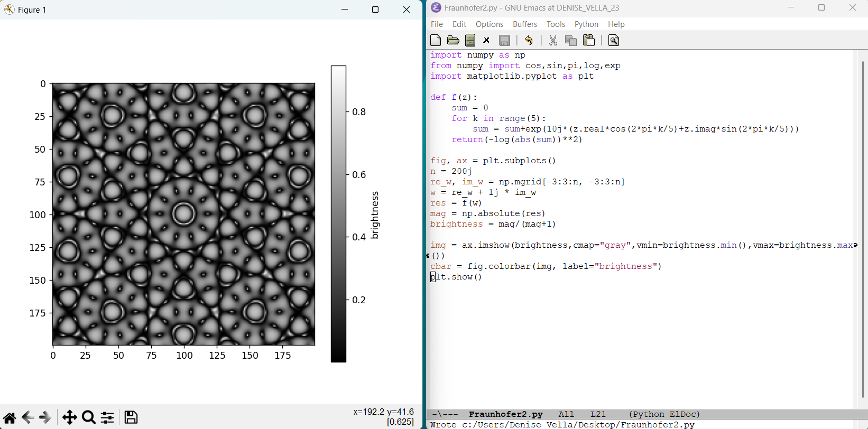Toggle the Pan tool in the figure toolbar

[69, 417]
